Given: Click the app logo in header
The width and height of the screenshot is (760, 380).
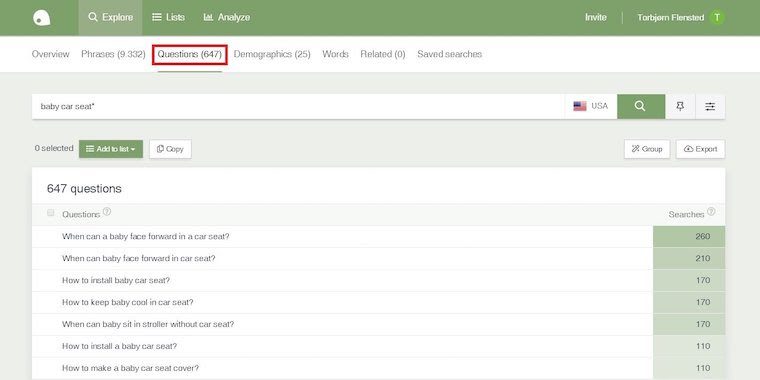Looking at the screenshot, I should pos(42,18).
